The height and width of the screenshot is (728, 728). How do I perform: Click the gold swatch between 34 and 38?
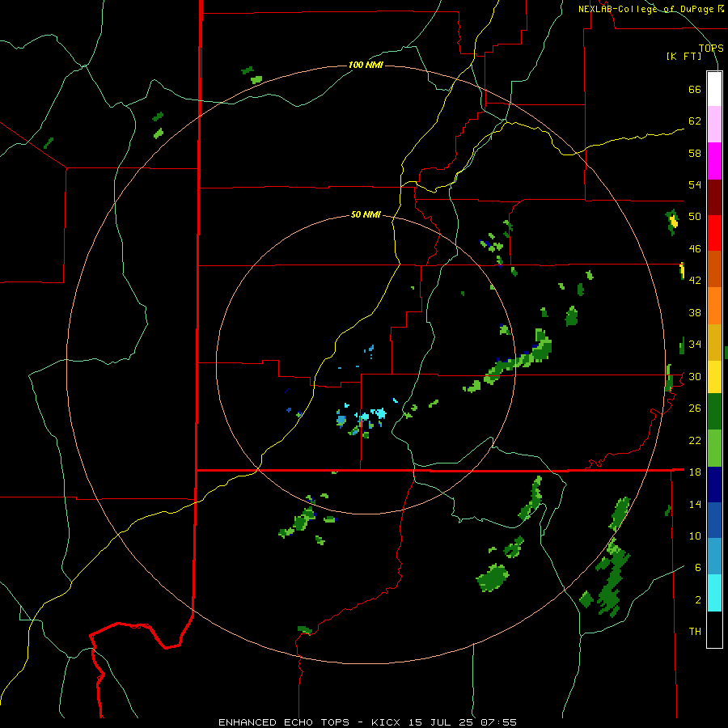714,342
